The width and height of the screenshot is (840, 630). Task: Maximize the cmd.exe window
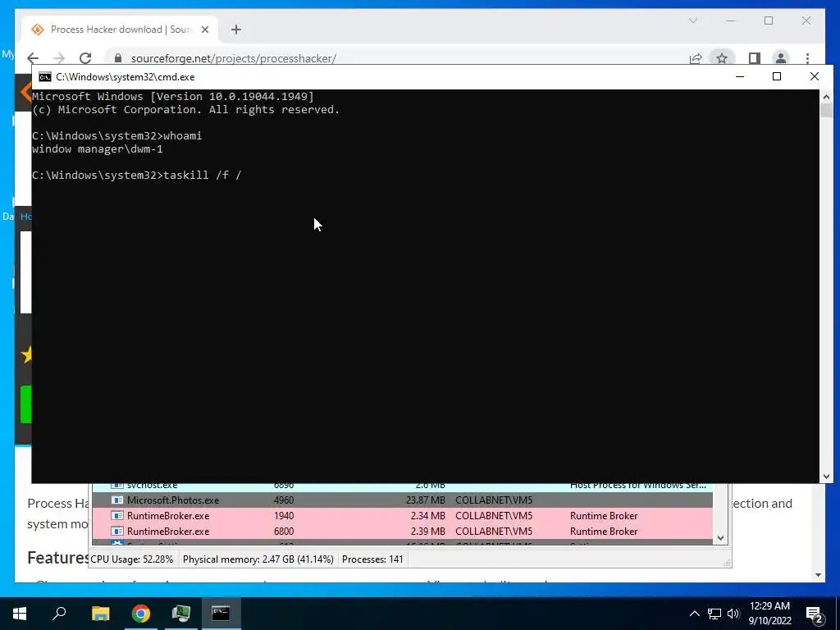[777, 76]
